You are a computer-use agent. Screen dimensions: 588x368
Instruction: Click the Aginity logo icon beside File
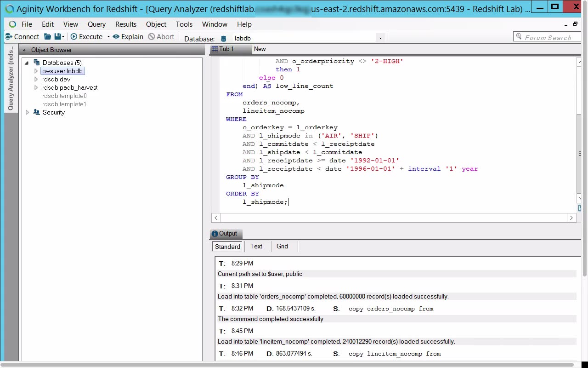[x=12, y=24]
